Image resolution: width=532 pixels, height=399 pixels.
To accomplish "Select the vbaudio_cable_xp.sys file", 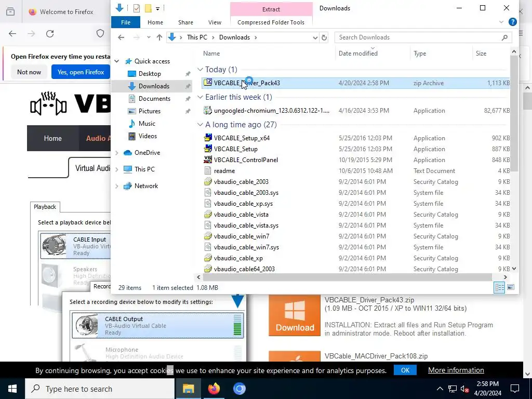I will [355, 204].
